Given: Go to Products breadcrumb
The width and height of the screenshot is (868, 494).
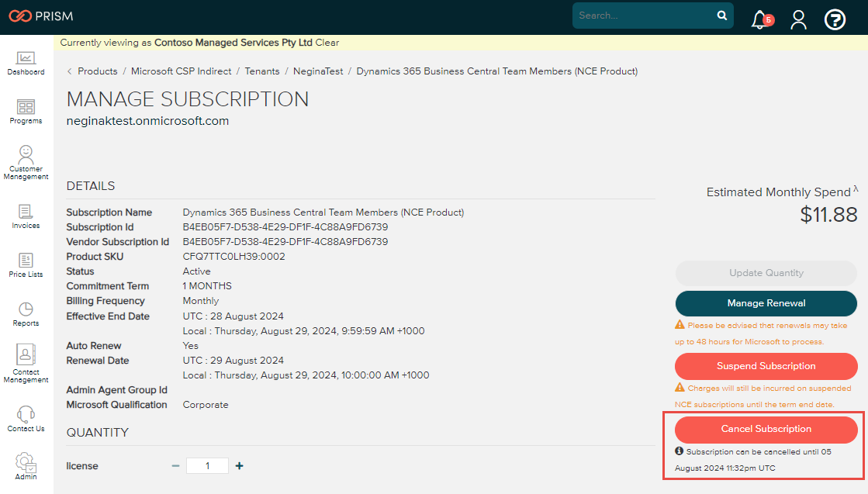Looking at the screenshot, I should (98, 71).
